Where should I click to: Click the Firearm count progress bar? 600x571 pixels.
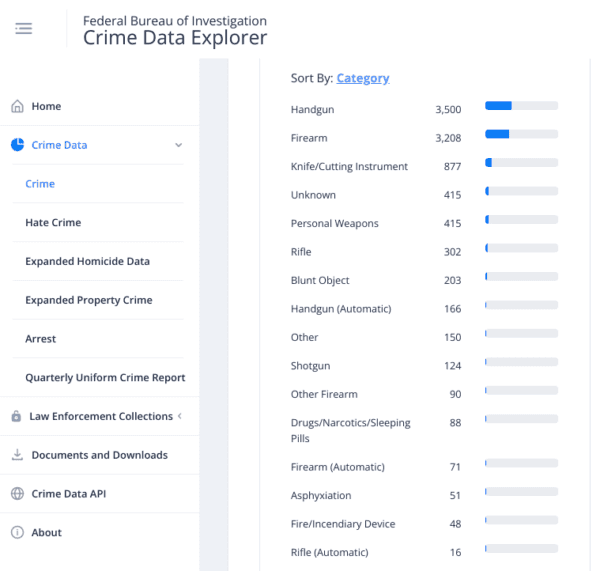click(521, 134)
